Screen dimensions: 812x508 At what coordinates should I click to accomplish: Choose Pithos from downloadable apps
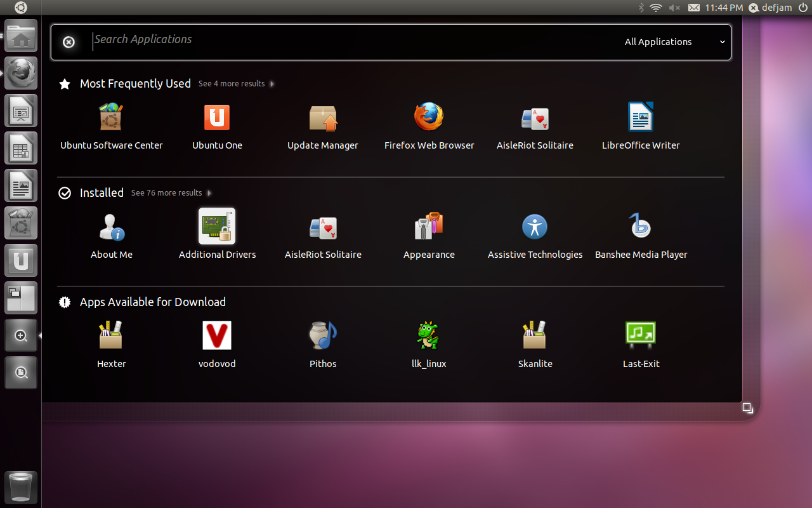tap(323, 345)
